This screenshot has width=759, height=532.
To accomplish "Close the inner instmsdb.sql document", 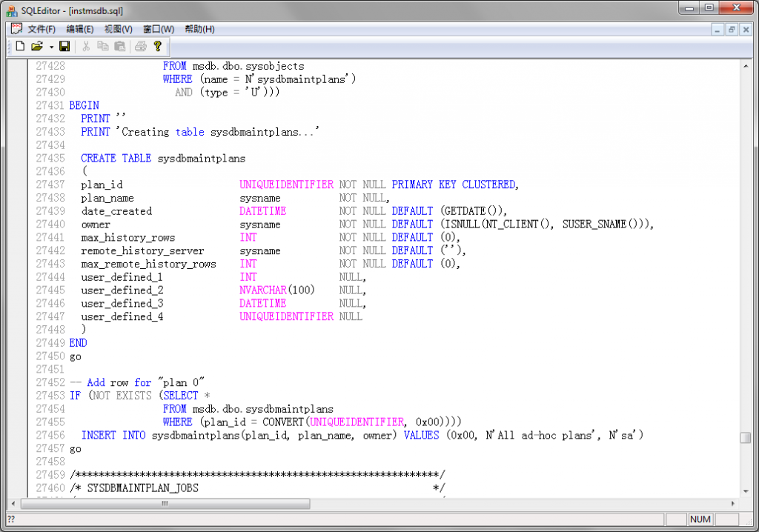I will [x=746, y=30].
